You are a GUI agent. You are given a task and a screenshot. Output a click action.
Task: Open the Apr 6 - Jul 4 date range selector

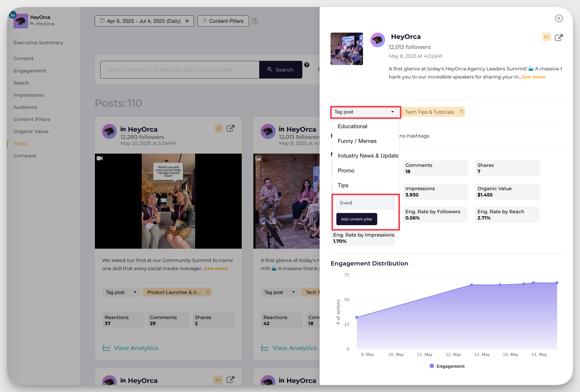[144, 21]
